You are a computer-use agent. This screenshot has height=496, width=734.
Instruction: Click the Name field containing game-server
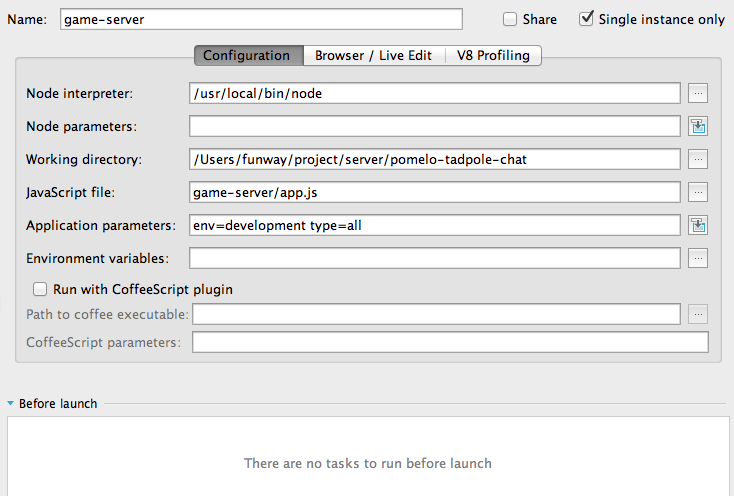tap(260, 19)
